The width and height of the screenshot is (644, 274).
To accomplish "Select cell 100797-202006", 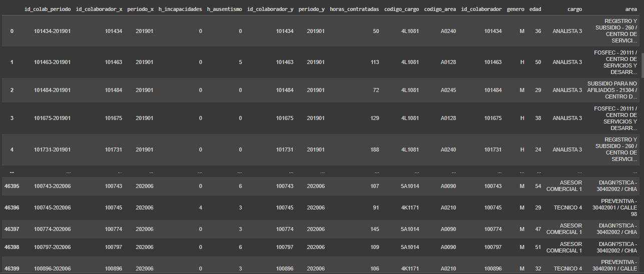I will (53, 247).
